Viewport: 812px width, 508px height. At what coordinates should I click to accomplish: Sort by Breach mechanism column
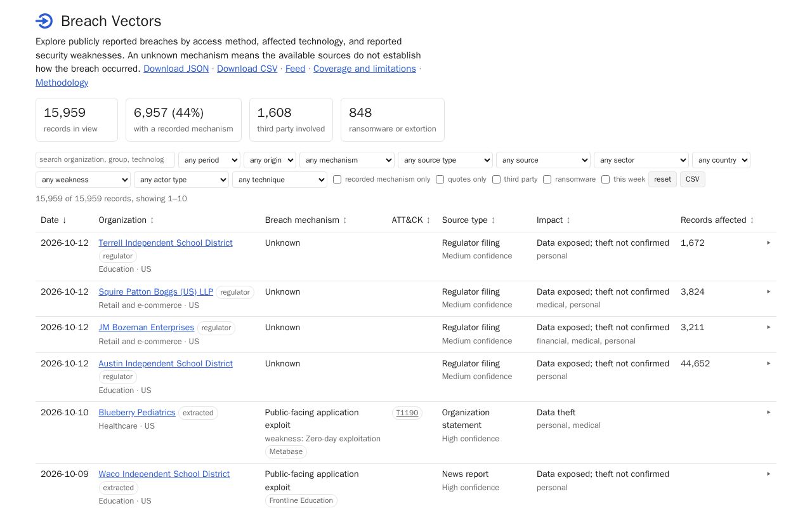(x=306, y=220)
